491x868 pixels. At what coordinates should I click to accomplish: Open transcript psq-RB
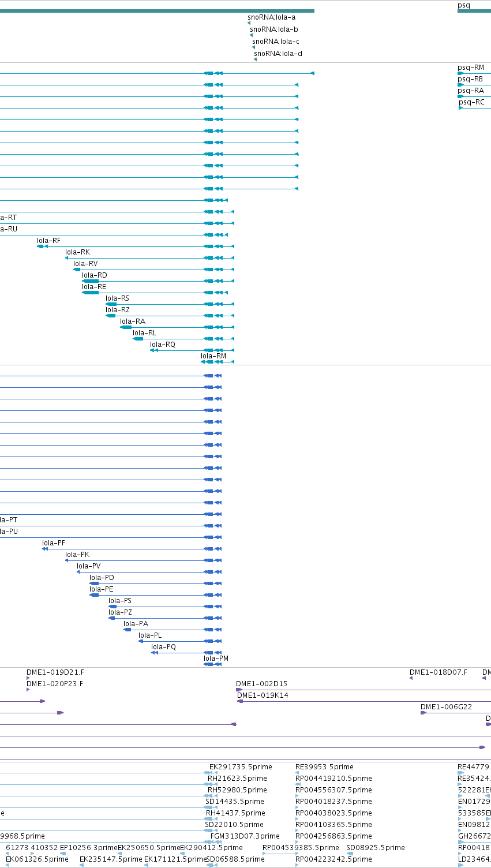[x=470, y=79]
